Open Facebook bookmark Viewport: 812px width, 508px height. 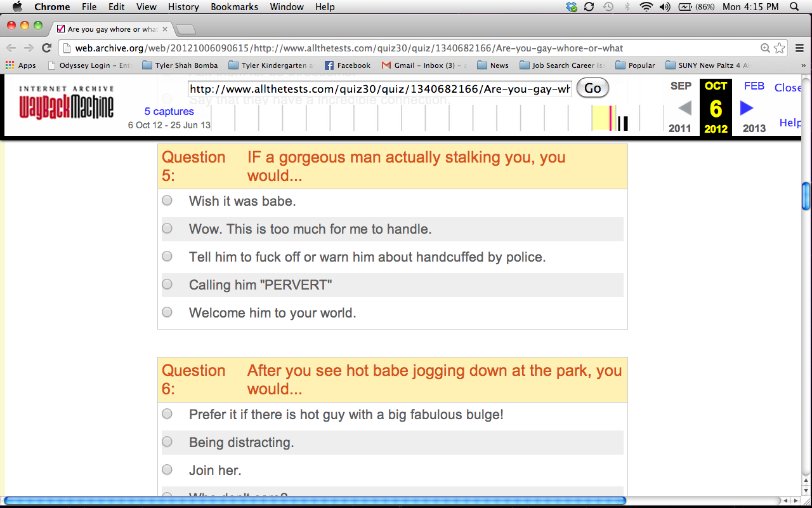[347, 65]
